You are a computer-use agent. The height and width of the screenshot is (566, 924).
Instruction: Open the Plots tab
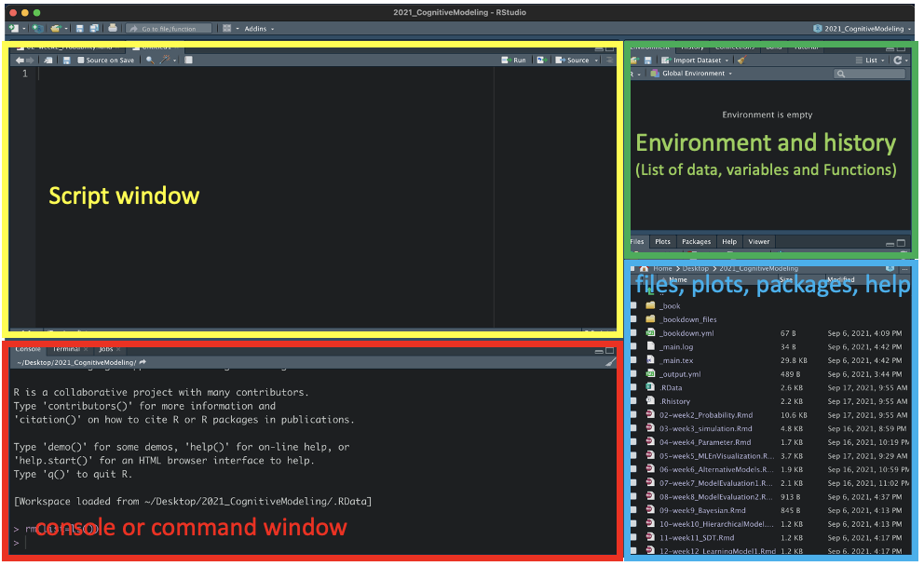point(662,242)
